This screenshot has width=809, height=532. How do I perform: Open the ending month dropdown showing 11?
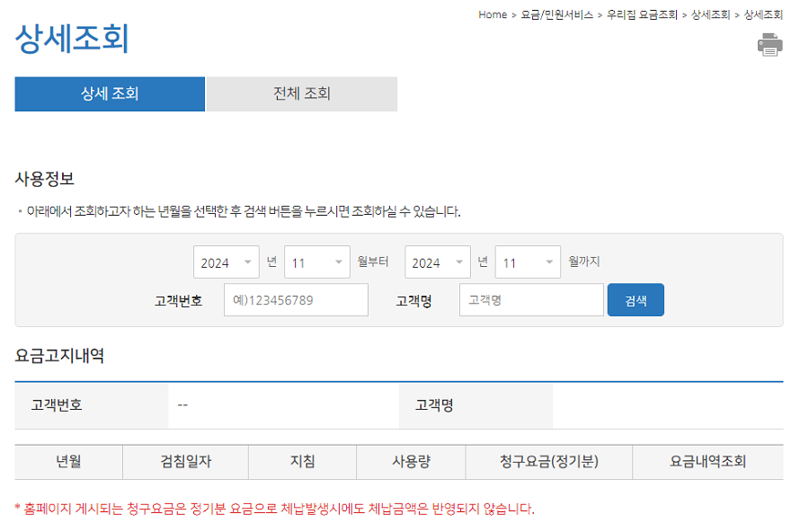[528, 262]
